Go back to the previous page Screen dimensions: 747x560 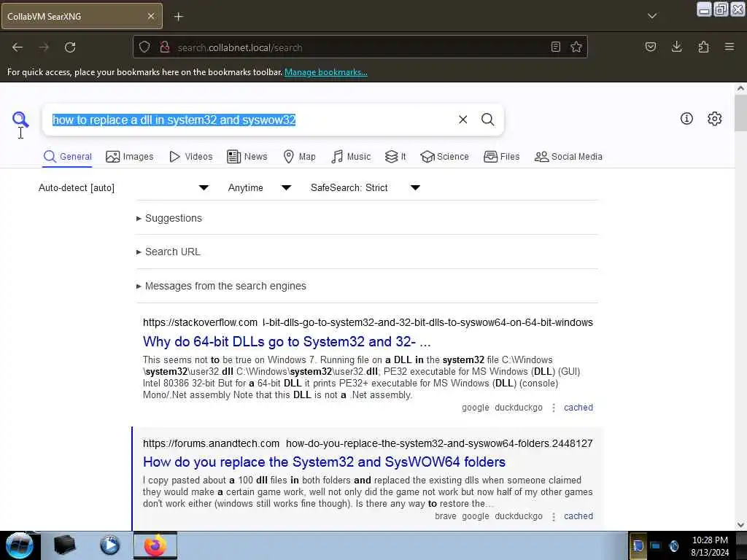tap(18, 47)
